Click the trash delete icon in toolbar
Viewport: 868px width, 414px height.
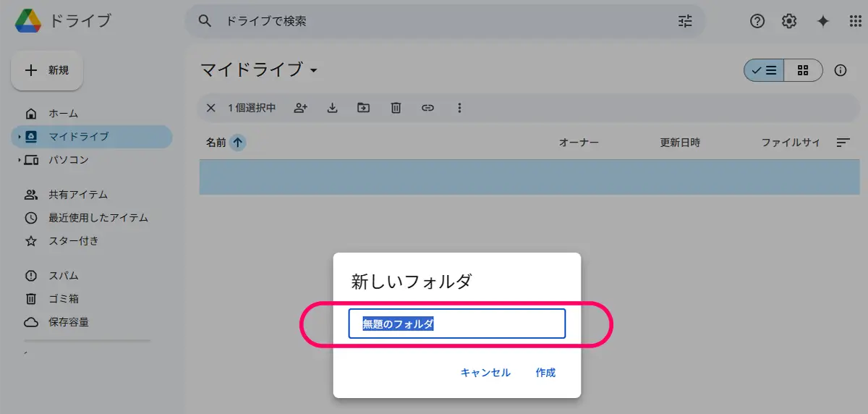(x=396, y=108)
